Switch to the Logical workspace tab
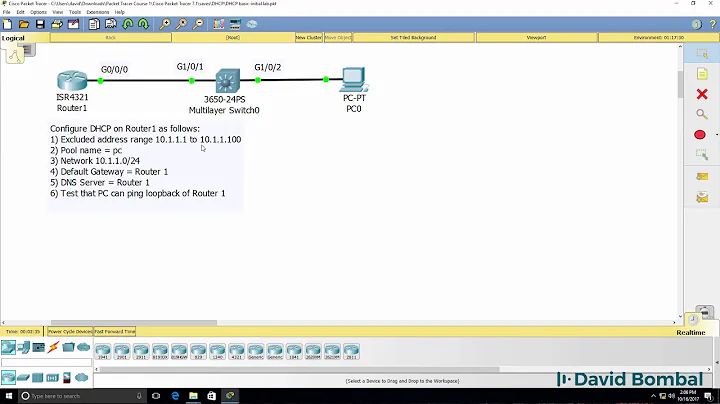 pos(13,38)
